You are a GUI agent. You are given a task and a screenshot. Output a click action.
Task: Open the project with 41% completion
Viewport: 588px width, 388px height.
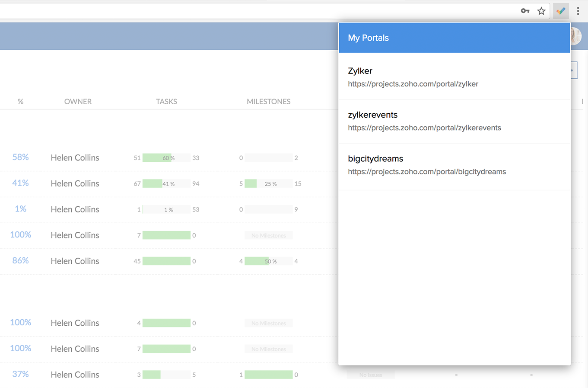20,183
